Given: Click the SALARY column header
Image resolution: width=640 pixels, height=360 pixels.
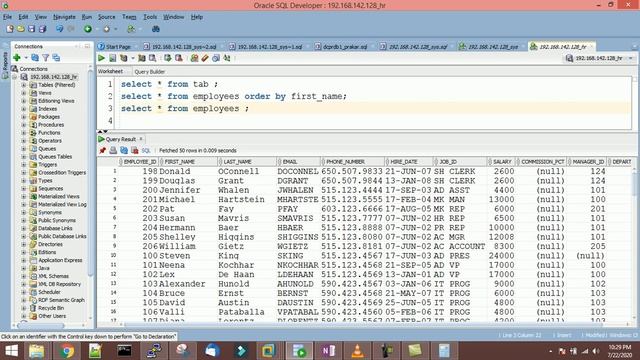Looking at the screenshot, I should click(502, 162).
